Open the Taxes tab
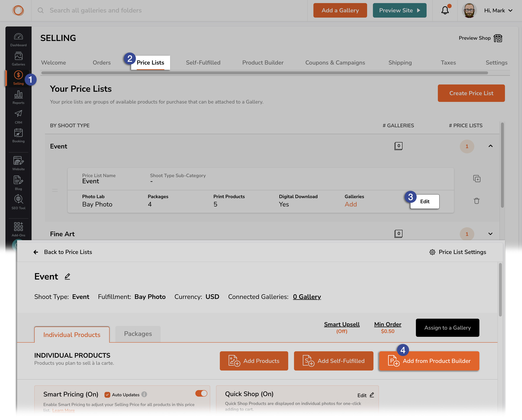522x420 pixels. [x=448, y=63]
